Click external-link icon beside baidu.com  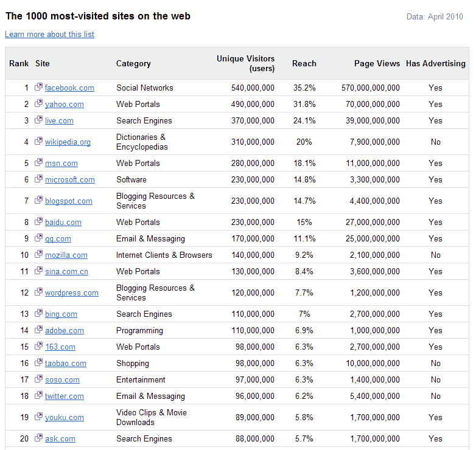[38, 221]
